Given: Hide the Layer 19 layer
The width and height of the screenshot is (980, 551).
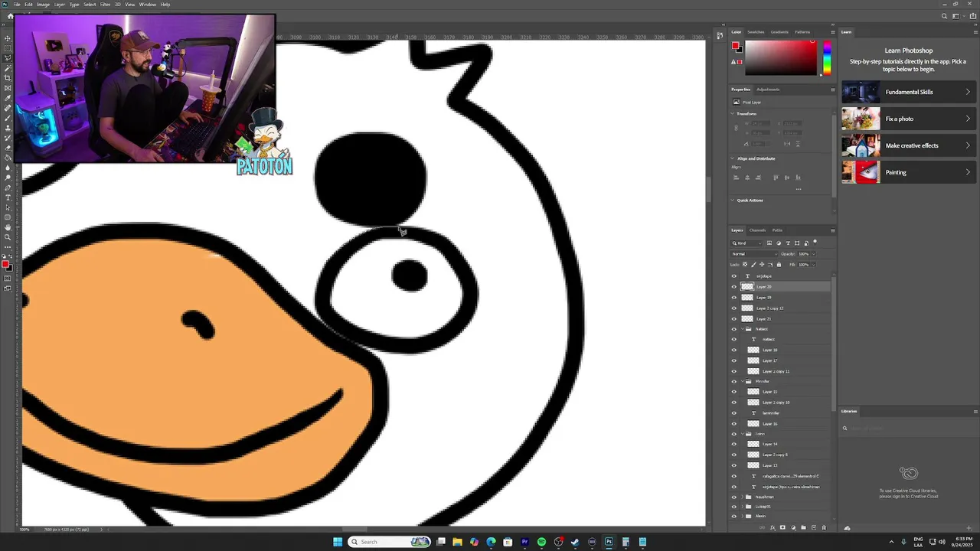Looking at the screenshot, I should [733, 298].
